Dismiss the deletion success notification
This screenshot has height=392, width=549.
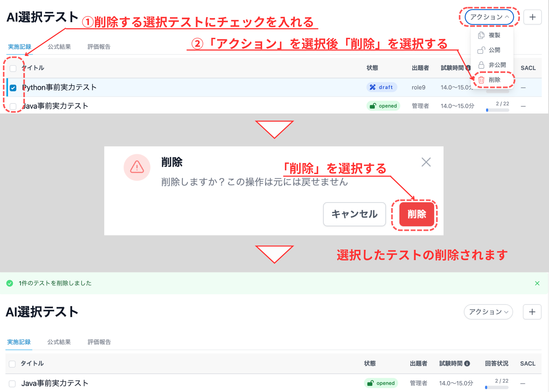tap(537, 283)
